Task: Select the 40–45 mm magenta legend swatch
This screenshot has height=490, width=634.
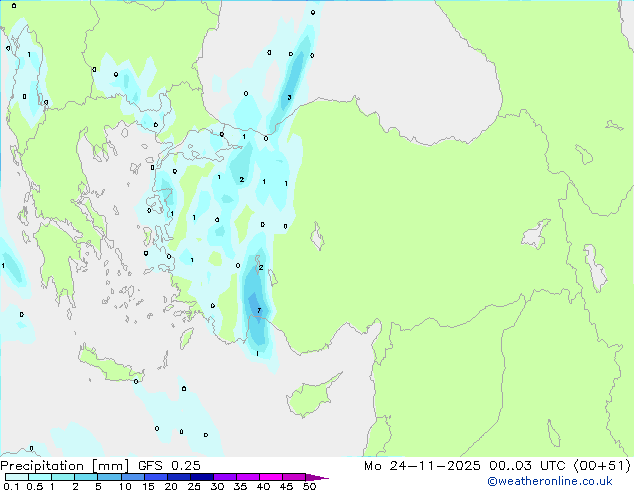Action: pyautogui.click(x=271, y=477)
